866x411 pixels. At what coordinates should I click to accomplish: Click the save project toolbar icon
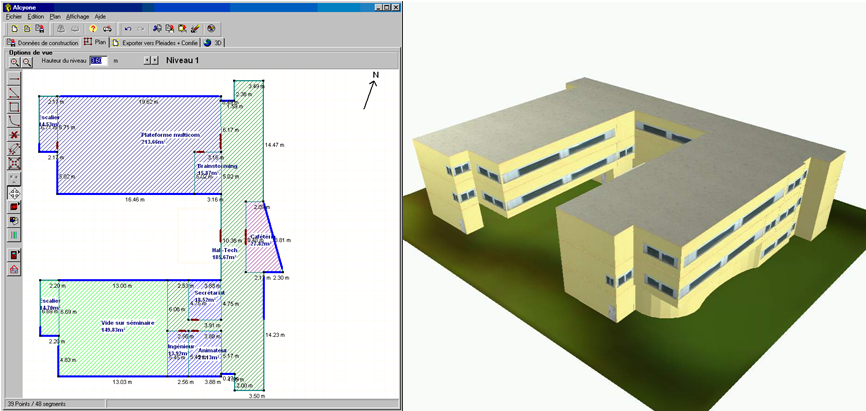pos(39,29)
